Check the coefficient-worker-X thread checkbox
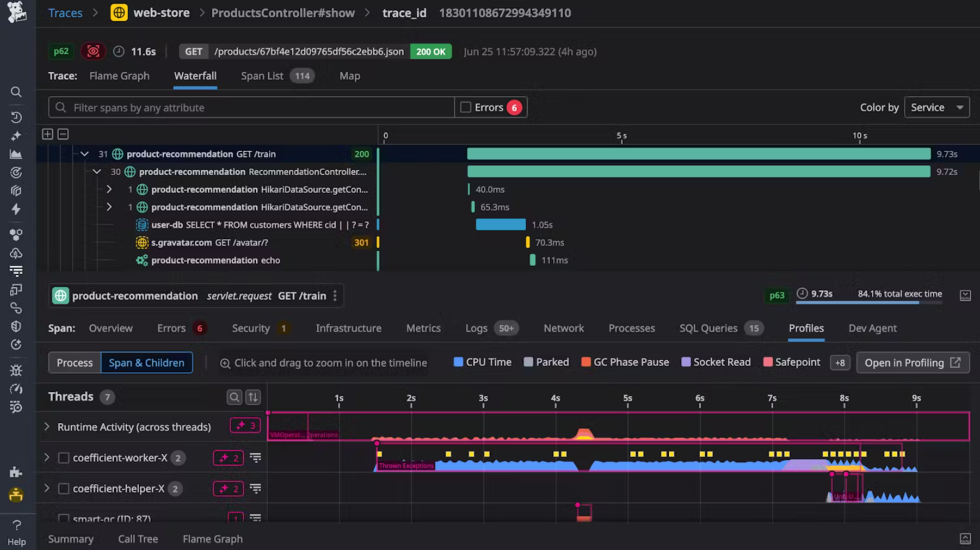 click(x=63, y=457)
